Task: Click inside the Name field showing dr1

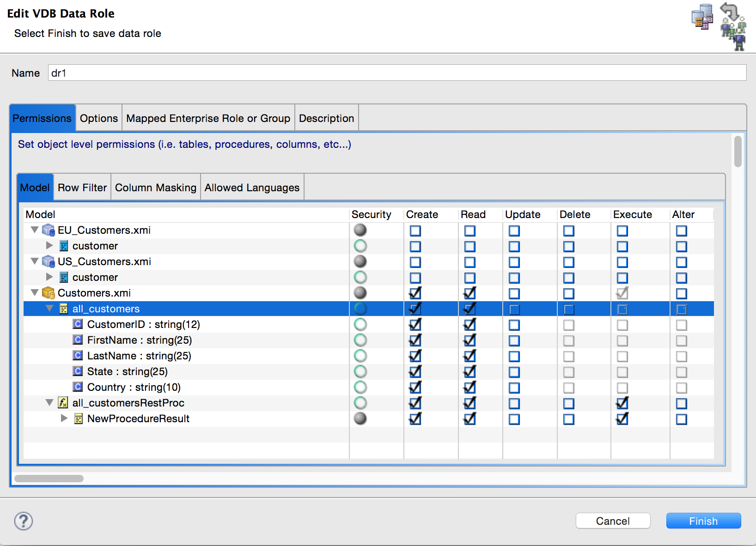Action: (x=185, y=73)
